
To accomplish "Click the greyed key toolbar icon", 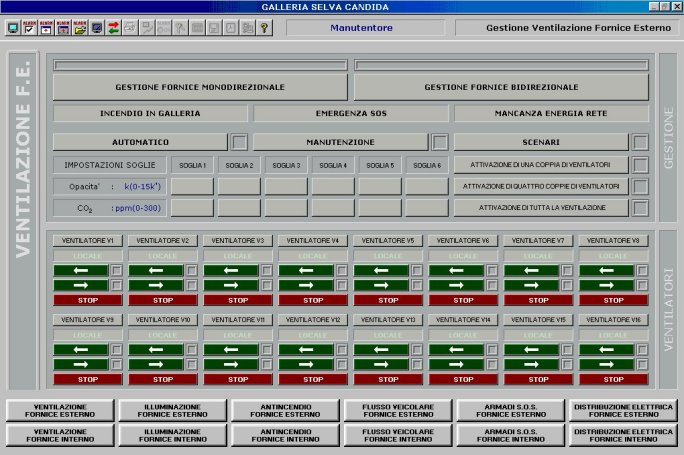I will [x=181, y=28].
